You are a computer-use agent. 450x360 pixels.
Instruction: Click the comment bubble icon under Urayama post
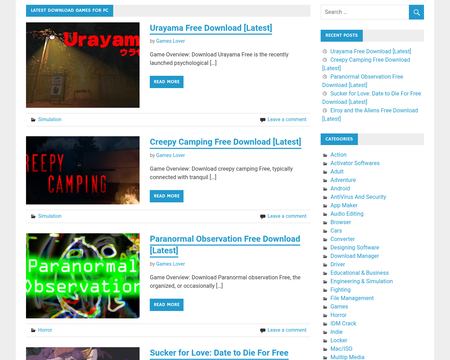coord(263,120)
